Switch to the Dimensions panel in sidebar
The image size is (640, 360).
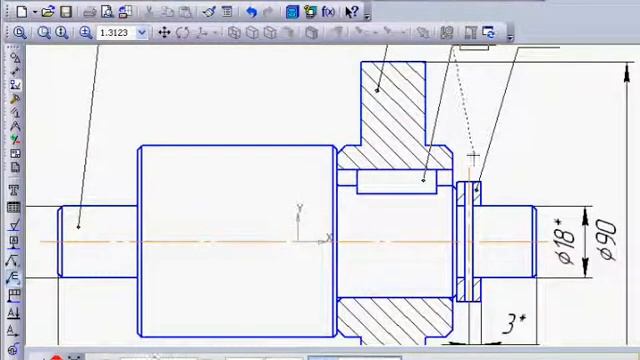tap(15, 71)
